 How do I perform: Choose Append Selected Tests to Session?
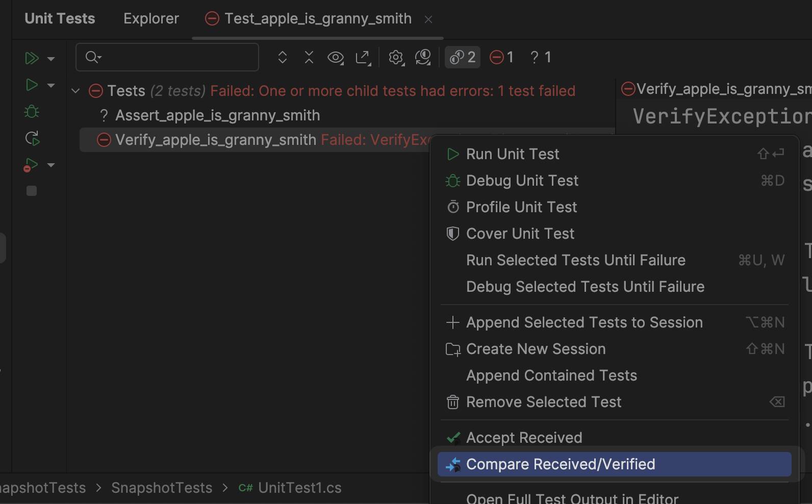pos(615,322)
